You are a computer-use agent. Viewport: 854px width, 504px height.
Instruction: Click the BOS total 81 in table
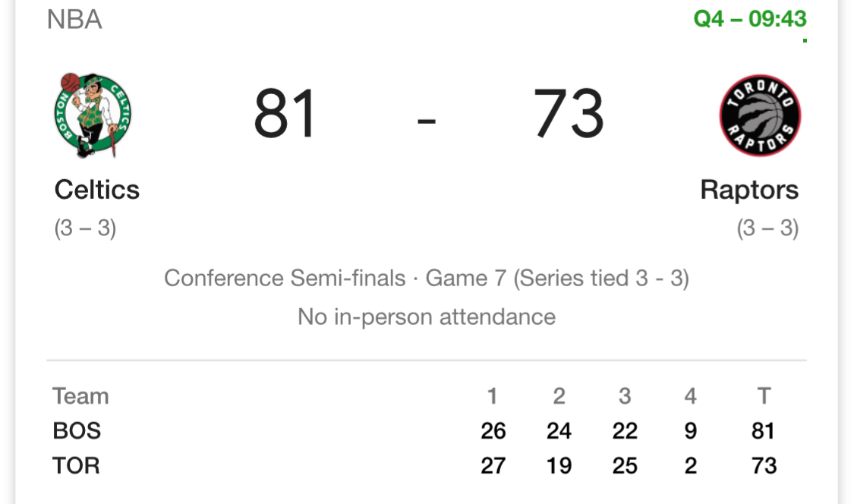763,431
